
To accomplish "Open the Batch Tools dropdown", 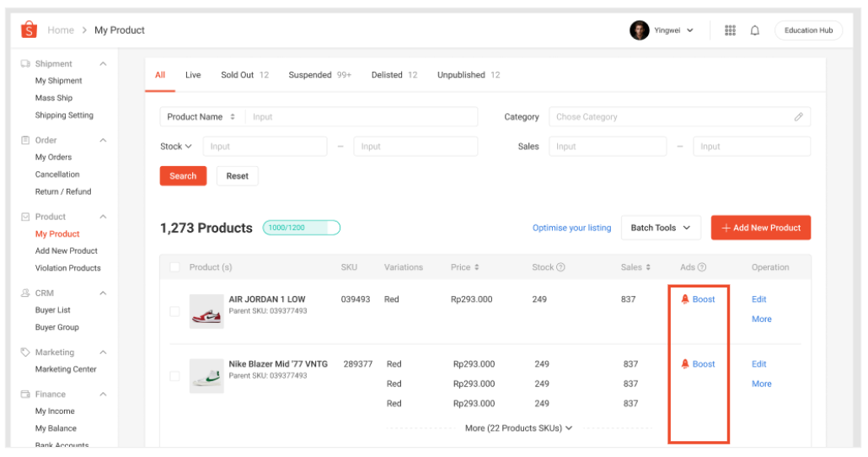I will [661, 228].
